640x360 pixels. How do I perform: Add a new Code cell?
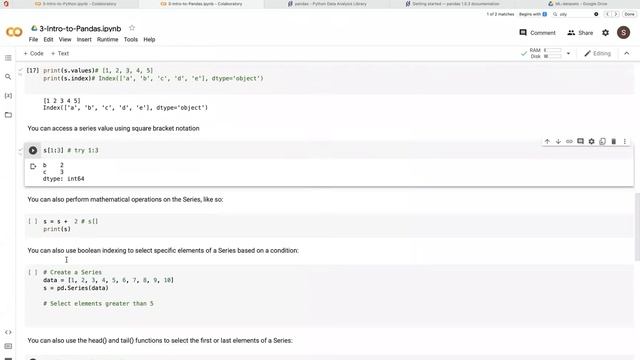33,53
